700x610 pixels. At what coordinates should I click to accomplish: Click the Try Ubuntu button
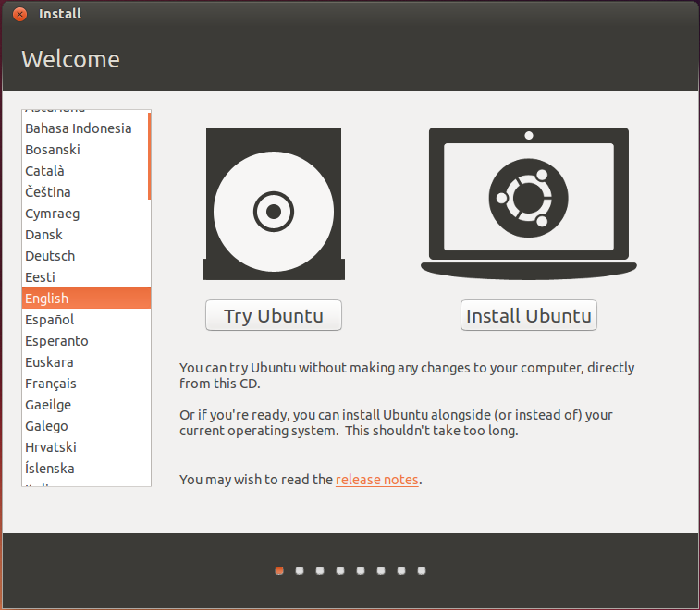pos(274,315)
